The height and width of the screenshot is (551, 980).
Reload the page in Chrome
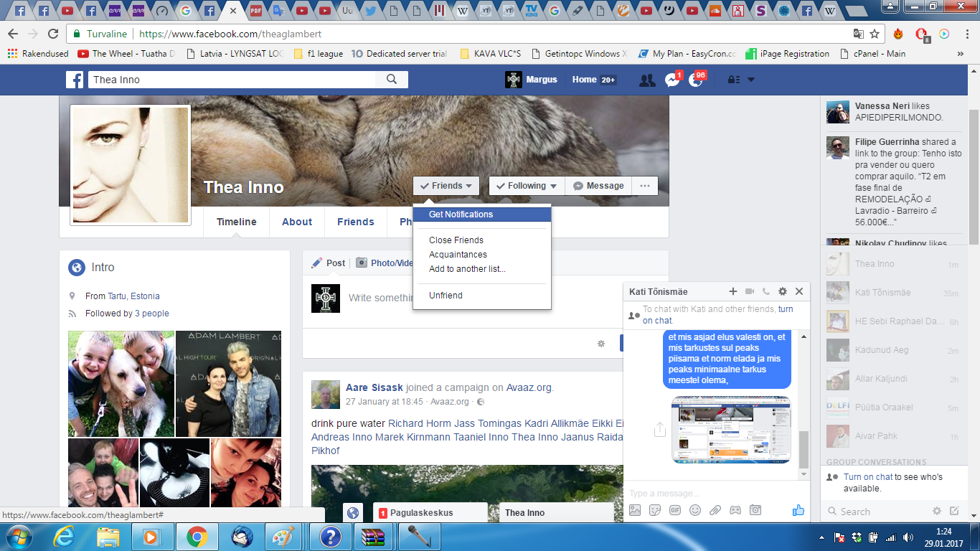click(52, 34)
